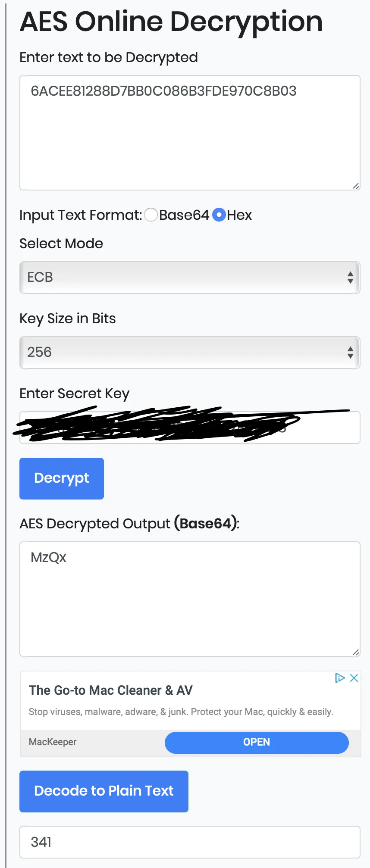Focus the encrypted text input area
Screen dimensions: 370x868
click(190, 133)
